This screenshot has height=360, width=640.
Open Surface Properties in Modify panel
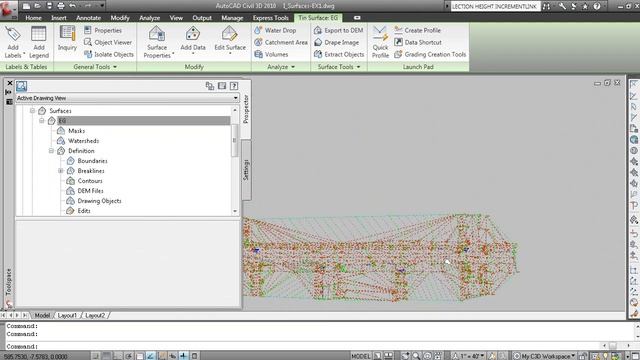pos(157,42)
